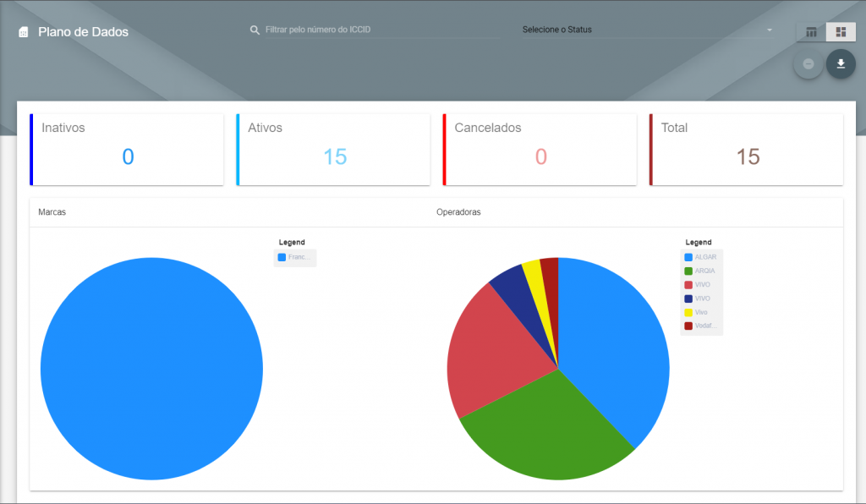Click the SIM card icon beside Plano de Dados
The height and width of the screenshot is (504, 866).
[x=23, y=32]
